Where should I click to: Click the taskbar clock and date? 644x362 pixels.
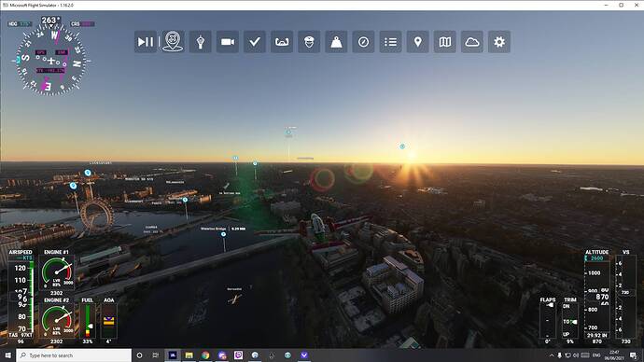click(614, 355)
